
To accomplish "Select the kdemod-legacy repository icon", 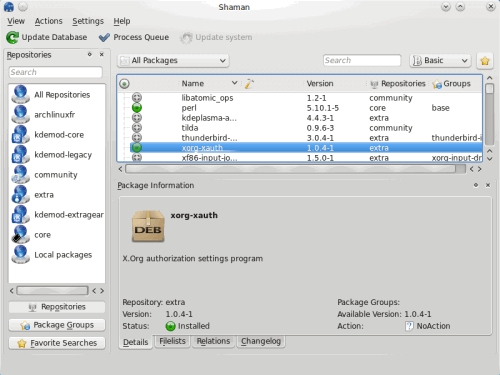I will coord(20,155).
